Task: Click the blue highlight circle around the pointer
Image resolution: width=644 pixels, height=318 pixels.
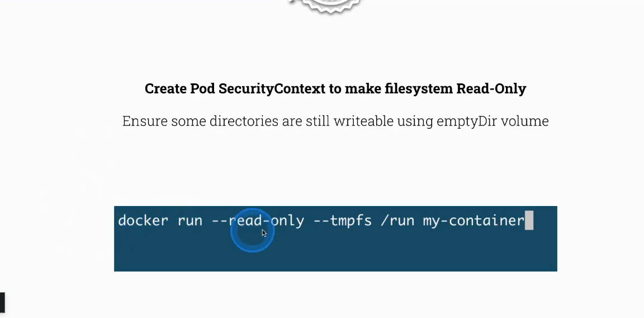Action: pos(252,231)
